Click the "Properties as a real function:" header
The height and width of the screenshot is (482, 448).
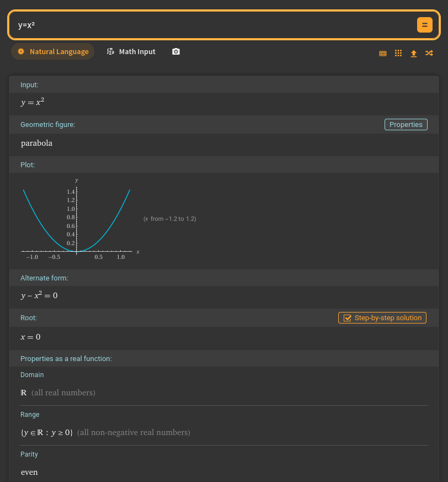tap(66, 359)
